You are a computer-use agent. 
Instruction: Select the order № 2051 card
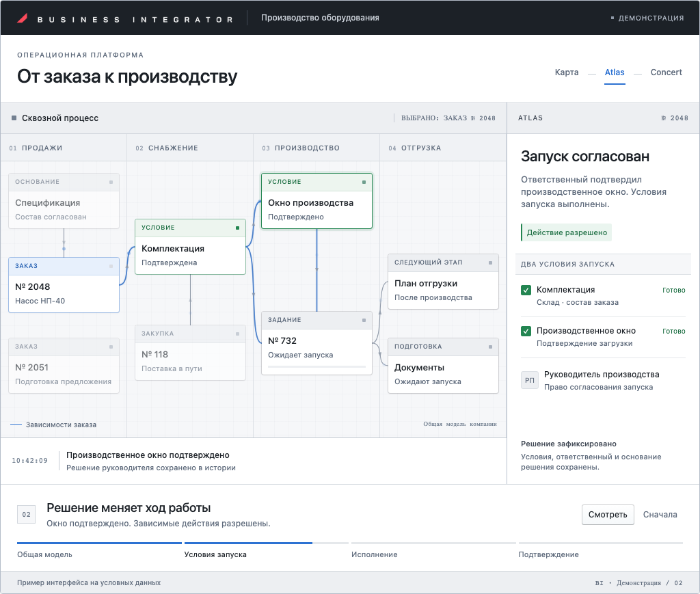coord(64,366)
